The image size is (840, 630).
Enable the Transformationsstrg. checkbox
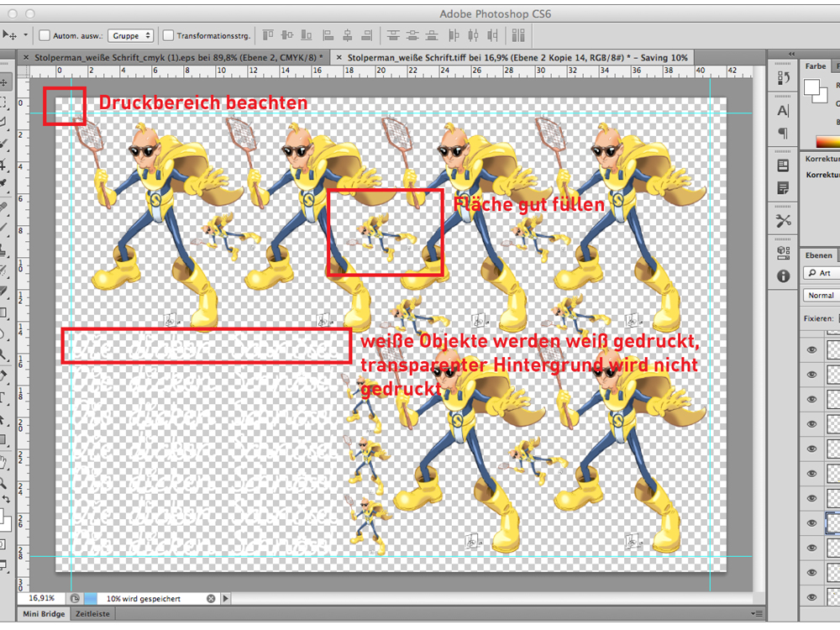[x=168, y=35]
